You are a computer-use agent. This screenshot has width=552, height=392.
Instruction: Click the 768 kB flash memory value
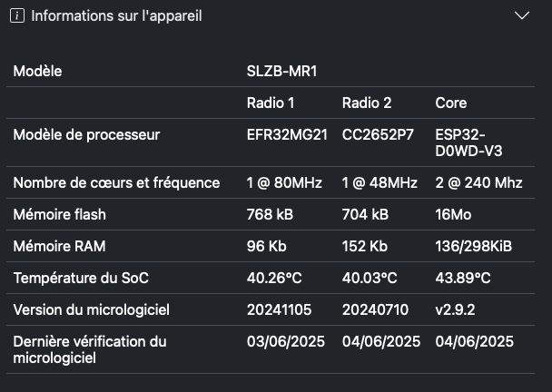pyautogui.click(x=270, y=214)
